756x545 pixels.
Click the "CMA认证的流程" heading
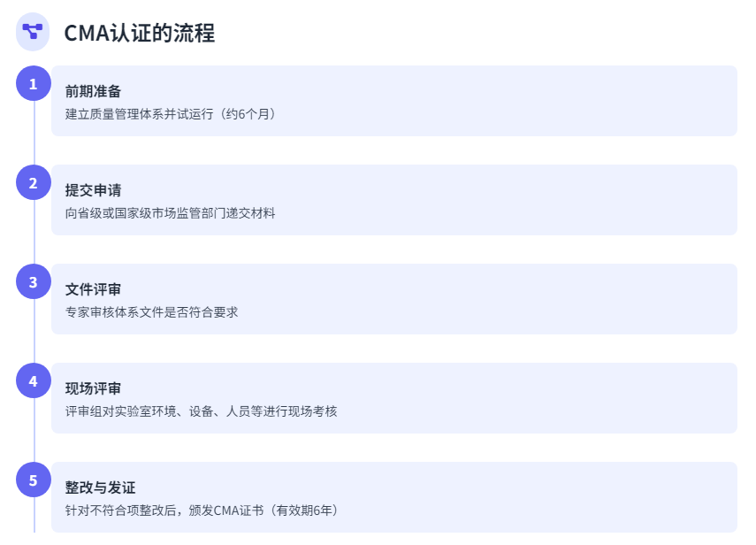(139, 33)
